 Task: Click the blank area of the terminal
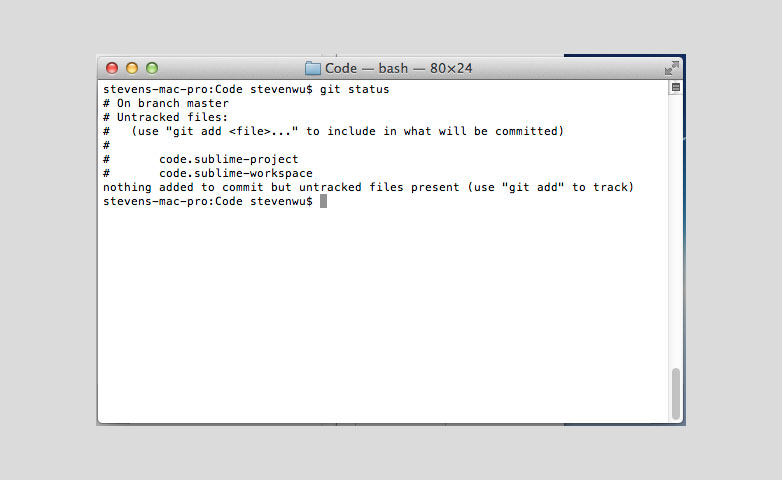pyautogui.click(x=382, y=314)
